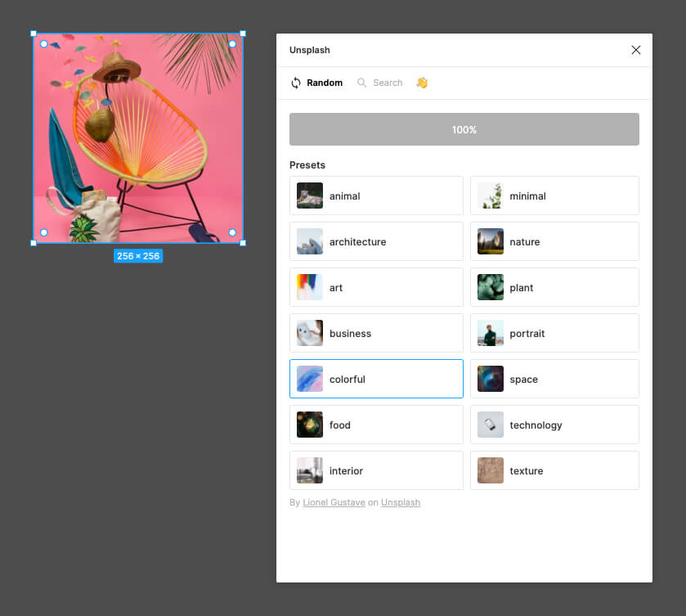Pick the texture preset
The image size is (686, 616).
click(x=554, y=470)
